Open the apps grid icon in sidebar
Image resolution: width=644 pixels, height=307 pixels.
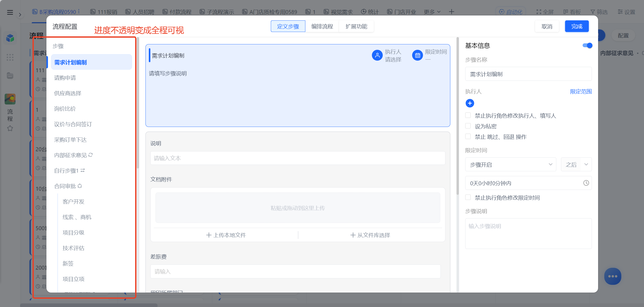tap(10, 57)
